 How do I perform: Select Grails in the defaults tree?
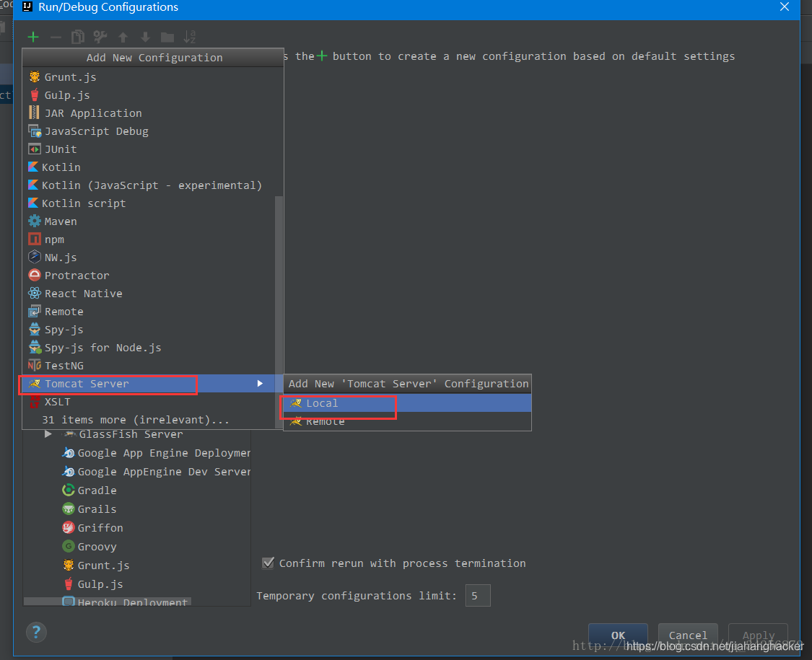pyautogui.click(x=89, y=509)
